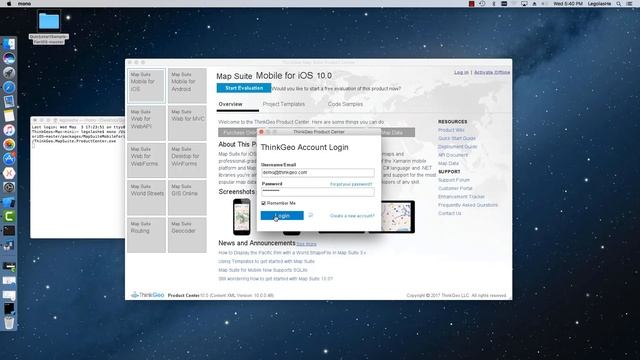Open the Product Wiki resource link
Image resolution: width=640 pixels, height=360 pixels.
point(451,130)
